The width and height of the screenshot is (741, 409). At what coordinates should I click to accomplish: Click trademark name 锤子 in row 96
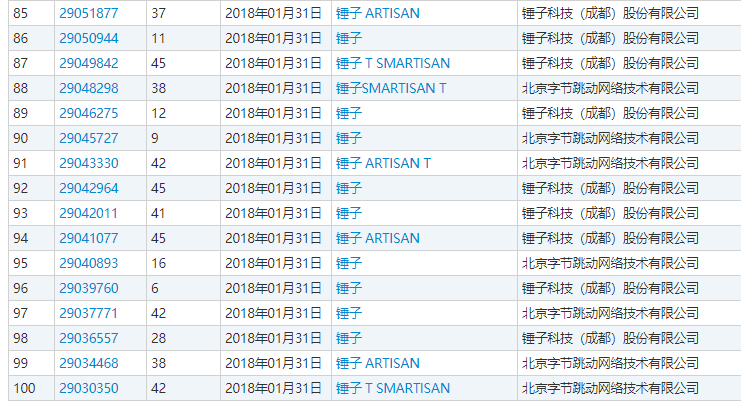(349, 288)
